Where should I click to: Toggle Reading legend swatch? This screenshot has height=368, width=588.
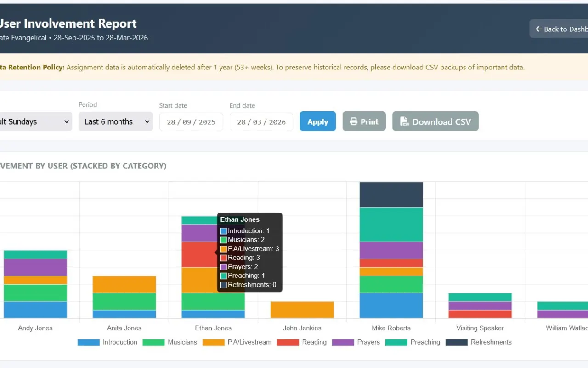click(288, 342)
